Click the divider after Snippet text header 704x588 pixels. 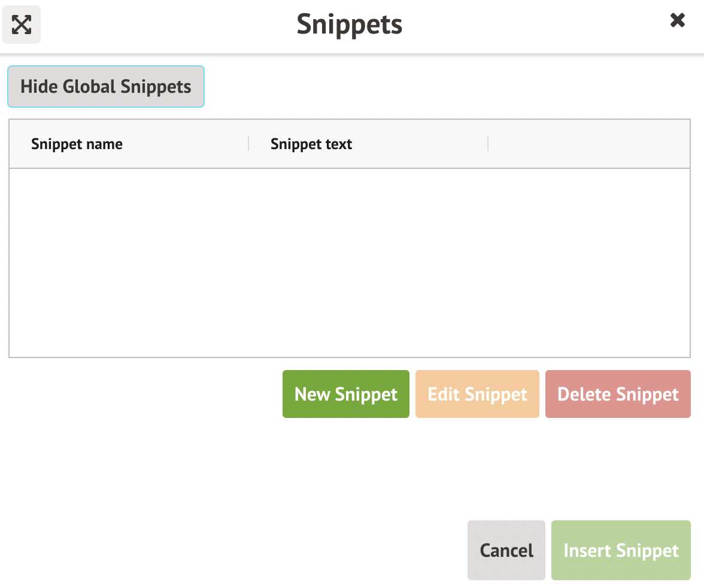pyautogui.click(x=488, y=144)
